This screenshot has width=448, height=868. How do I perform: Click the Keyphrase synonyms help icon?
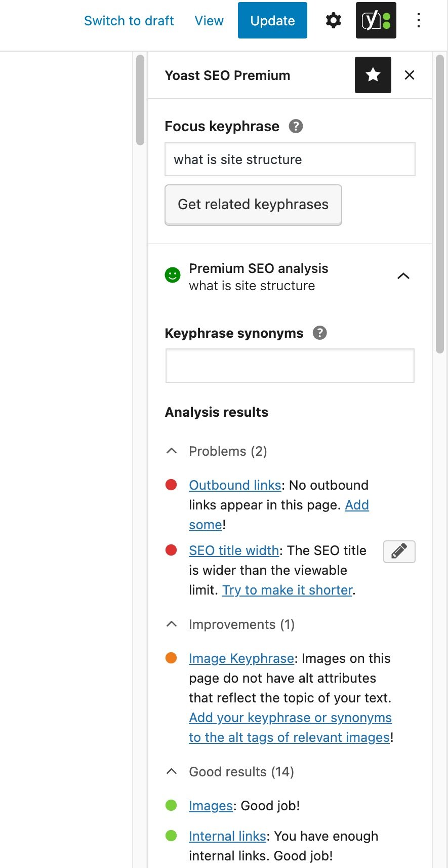[320, 333]
